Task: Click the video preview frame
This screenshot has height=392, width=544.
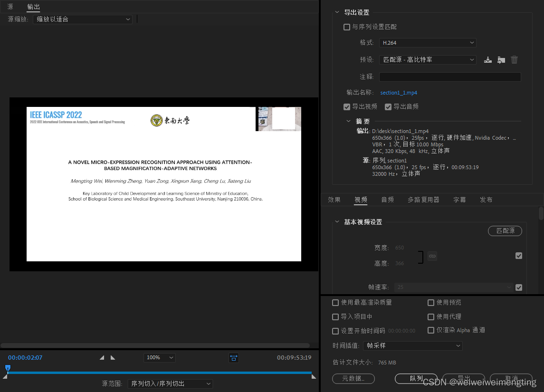Action: pyautogui.click(x=164, y=184)
